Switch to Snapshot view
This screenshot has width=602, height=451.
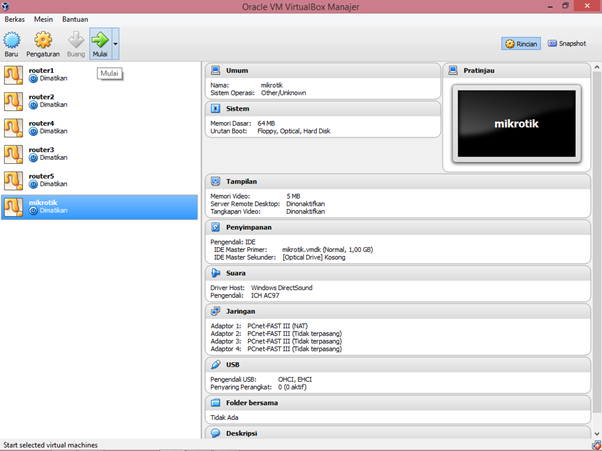[x=567, y=44]
